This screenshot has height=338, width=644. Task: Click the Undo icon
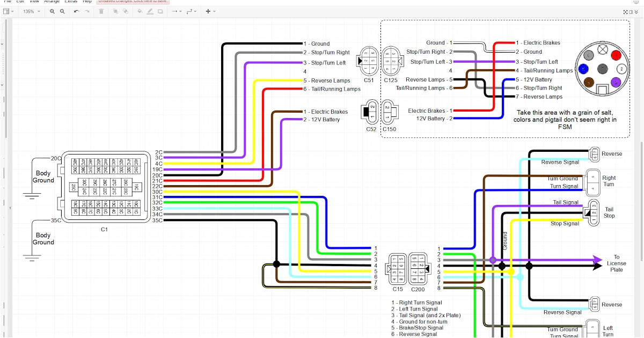[76, 11]
